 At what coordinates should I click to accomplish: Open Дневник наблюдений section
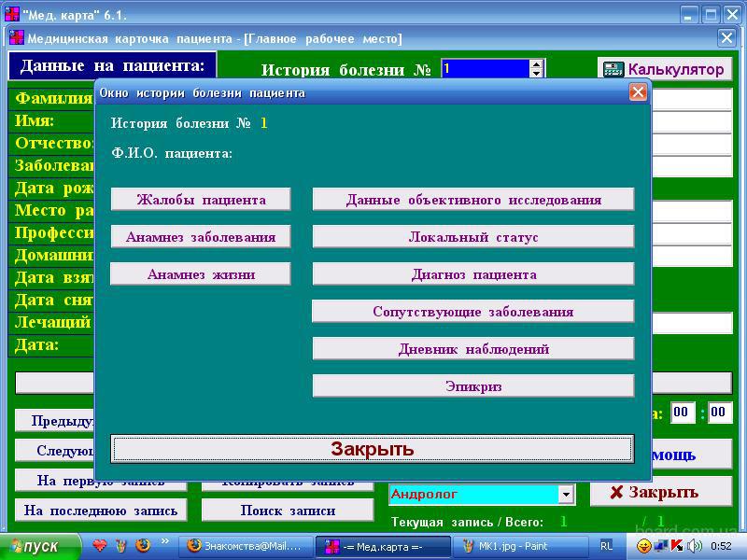[x=473, y=349]
